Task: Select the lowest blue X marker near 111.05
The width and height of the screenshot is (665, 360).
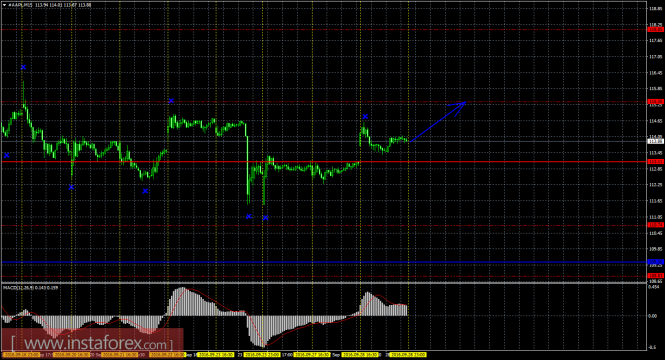Action: tap(265, 218)
